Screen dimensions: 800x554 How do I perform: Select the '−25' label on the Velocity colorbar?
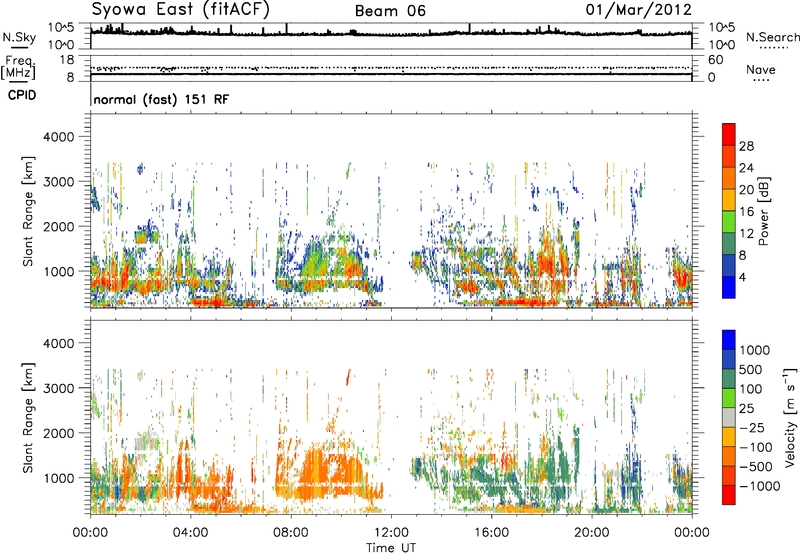point(752,427)
